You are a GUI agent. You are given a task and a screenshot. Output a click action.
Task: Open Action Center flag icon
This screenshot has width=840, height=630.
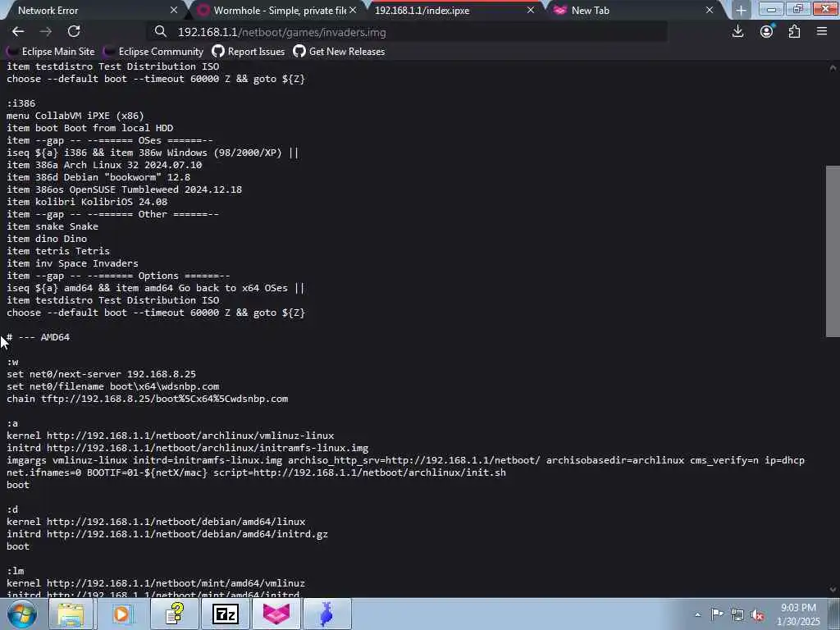pyautogui.click(x=717, y=614)
